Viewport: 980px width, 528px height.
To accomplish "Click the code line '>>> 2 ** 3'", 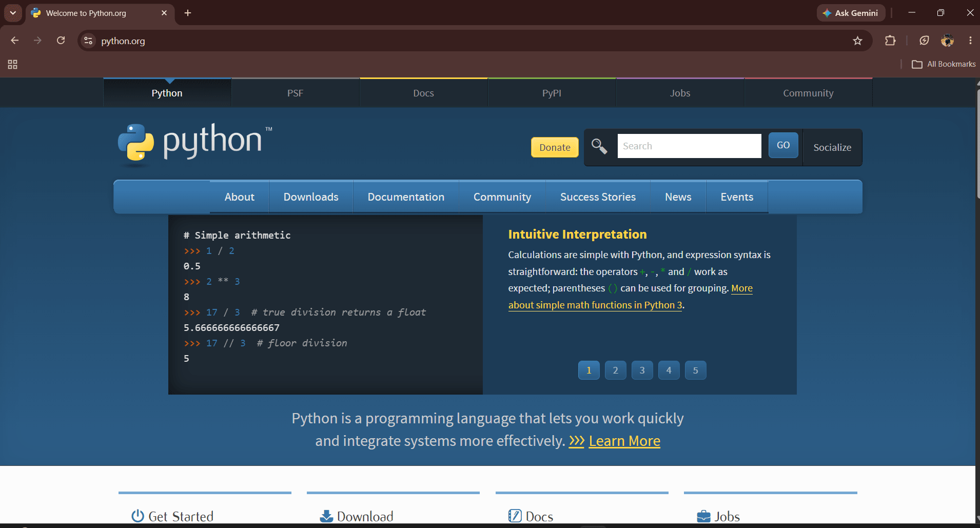I will 212,282.
